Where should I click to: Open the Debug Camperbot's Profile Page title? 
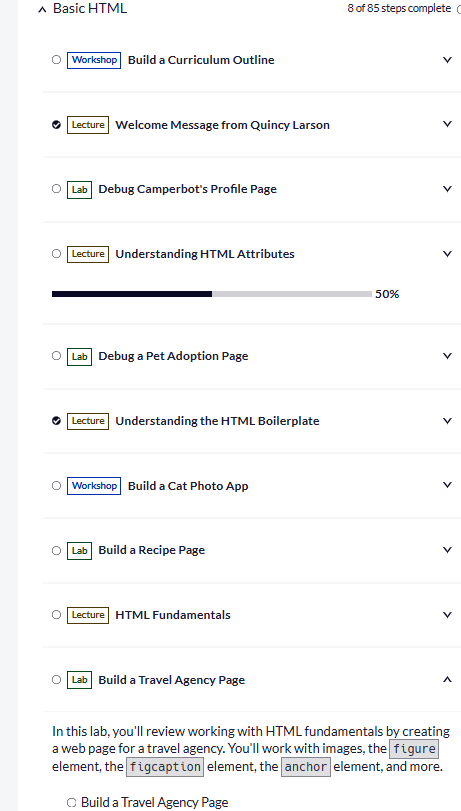coord(187,189)
